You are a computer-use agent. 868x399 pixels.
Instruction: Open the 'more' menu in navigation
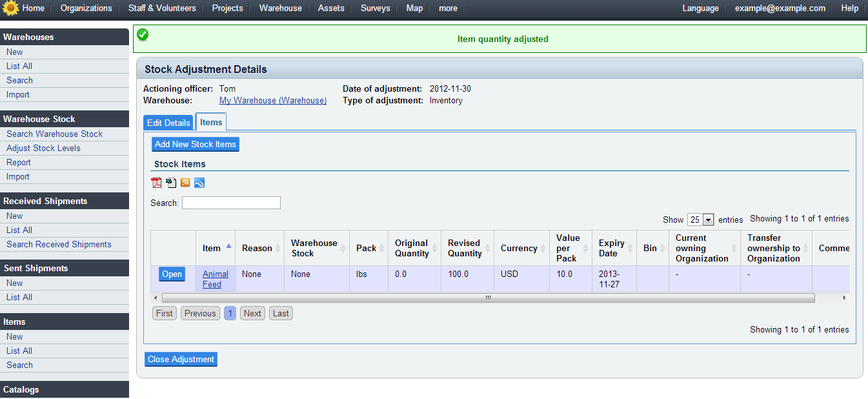(448, 8)
